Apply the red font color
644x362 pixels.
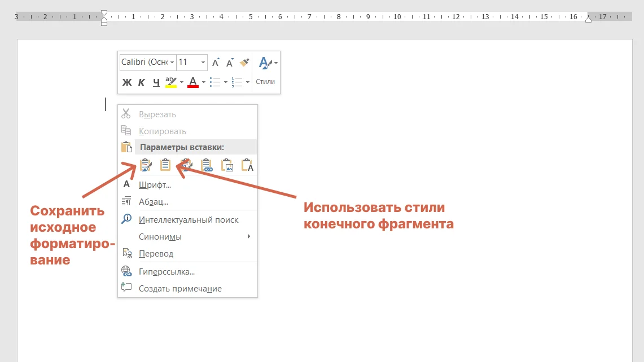tap(193, 82)
